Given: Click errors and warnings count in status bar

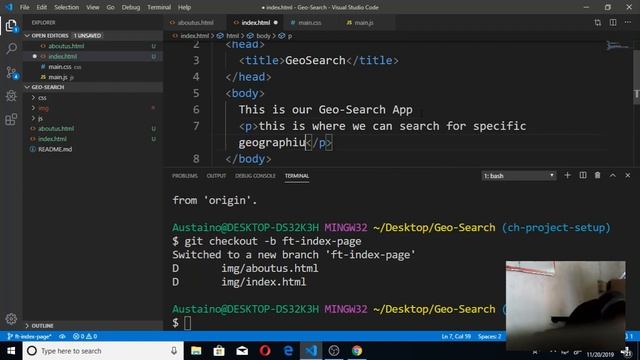Looking at the screenshot, I should tap(85, 336).
